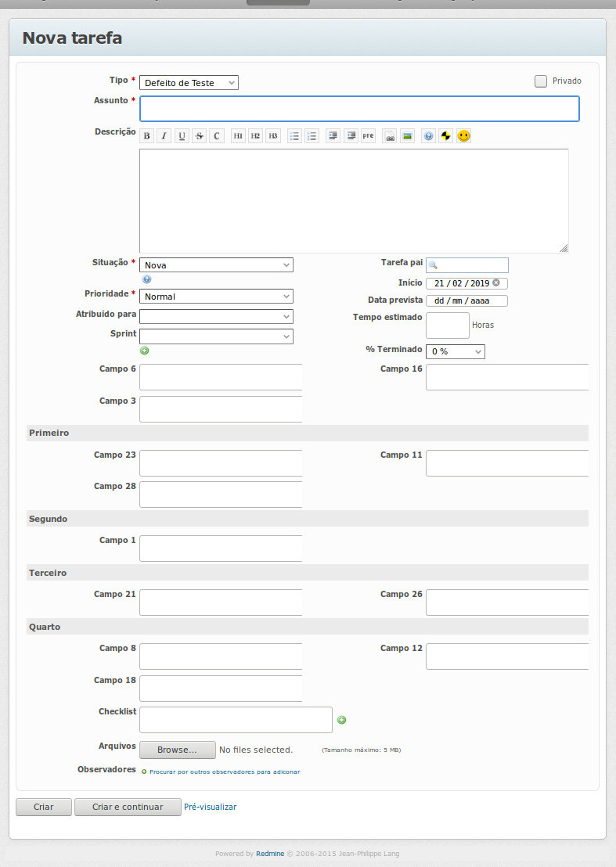Click the Campo 21 input field
The image size is (616, 867).
click(x=221, y=603)
